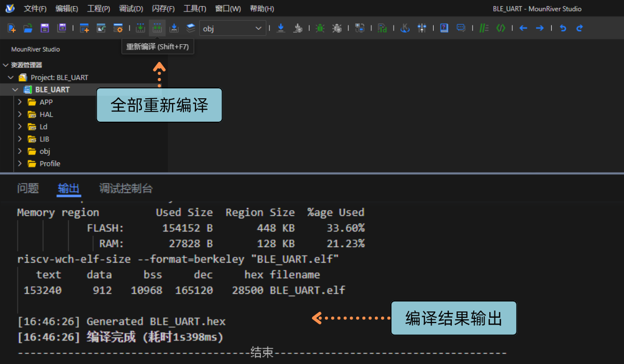Click the FLASH 154152 B output row
This screenshot has height=364, width=624.
pos(226,228)
